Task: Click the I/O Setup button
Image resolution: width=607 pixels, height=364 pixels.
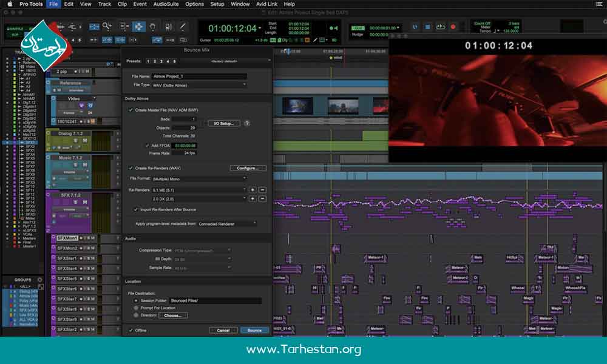Action: [x=224, y=123]
